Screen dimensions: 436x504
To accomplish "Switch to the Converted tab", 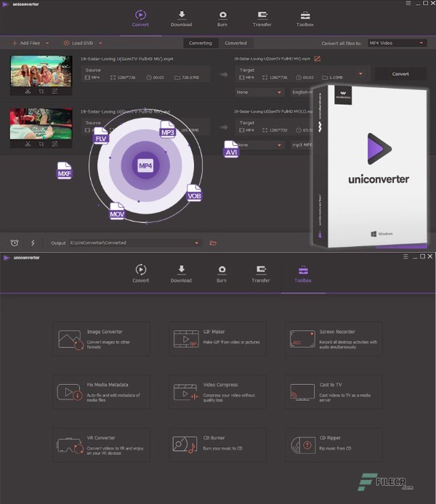I will pos(235,43).
